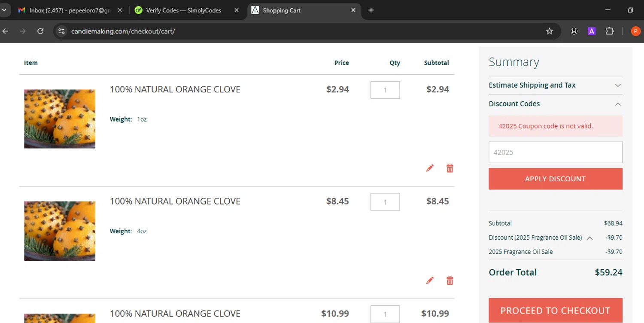View site information icon in address bar

[x=61, y=31]
